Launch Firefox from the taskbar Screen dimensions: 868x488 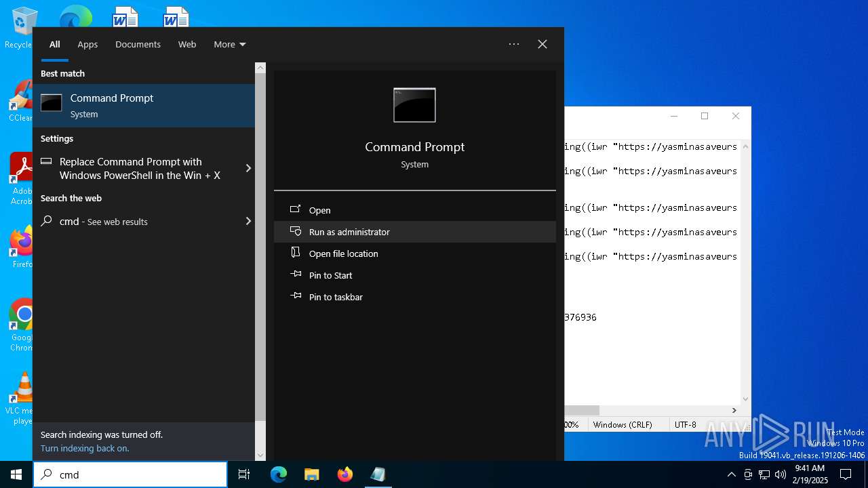coord(344,474)
